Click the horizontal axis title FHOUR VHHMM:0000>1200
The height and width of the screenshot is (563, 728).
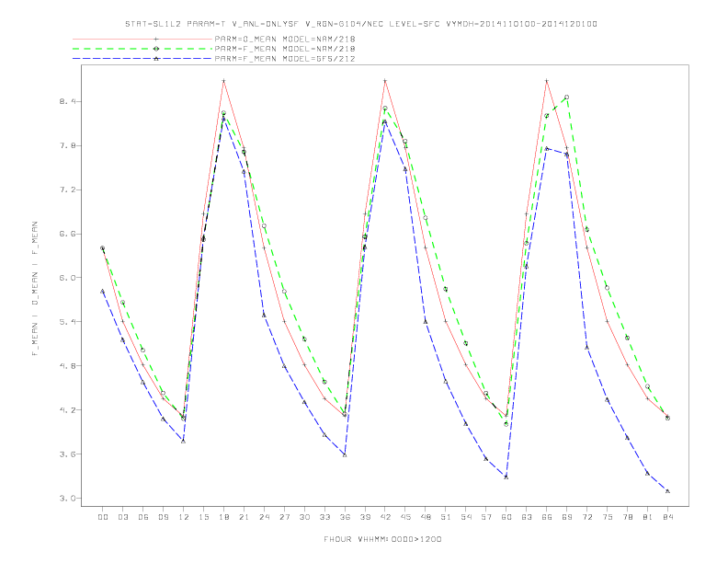(x=382, y=539)
